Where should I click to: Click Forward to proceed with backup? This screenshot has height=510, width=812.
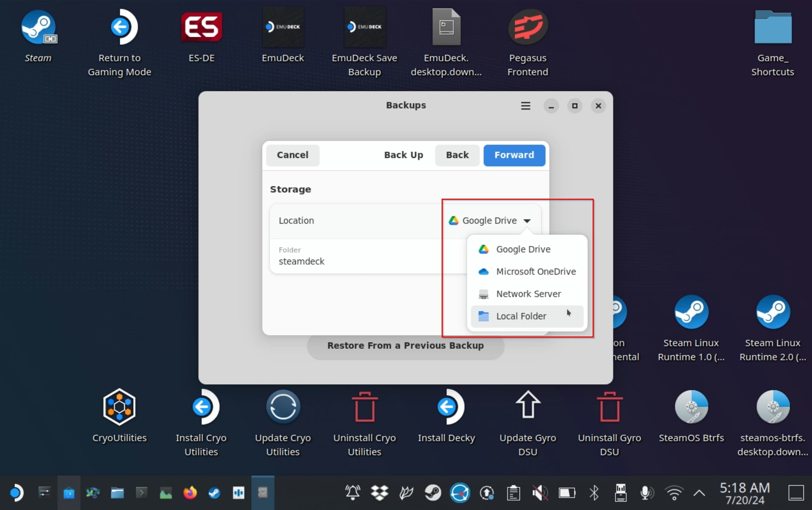tap(513, 154)
